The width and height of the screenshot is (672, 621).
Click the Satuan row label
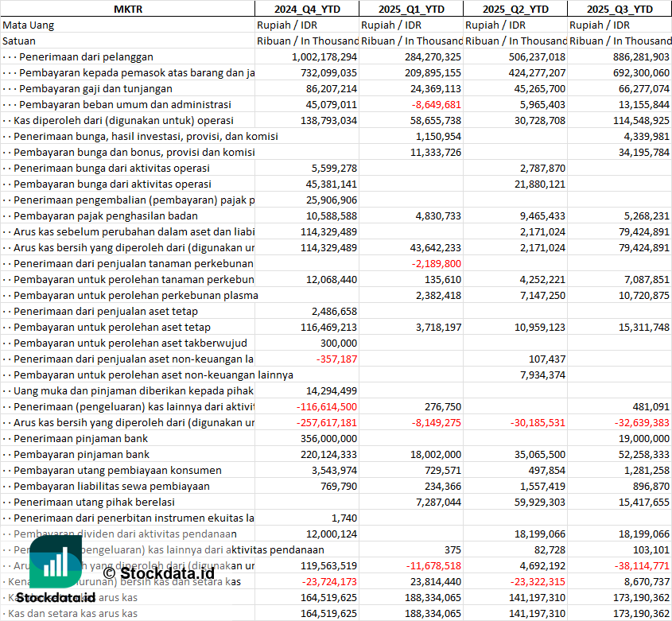coord(19,41)
